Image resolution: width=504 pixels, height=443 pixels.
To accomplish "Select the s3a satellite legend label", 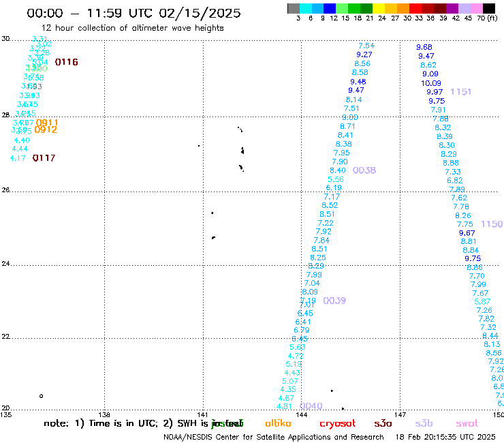I will pyautogui.click(x=383, y=423).
